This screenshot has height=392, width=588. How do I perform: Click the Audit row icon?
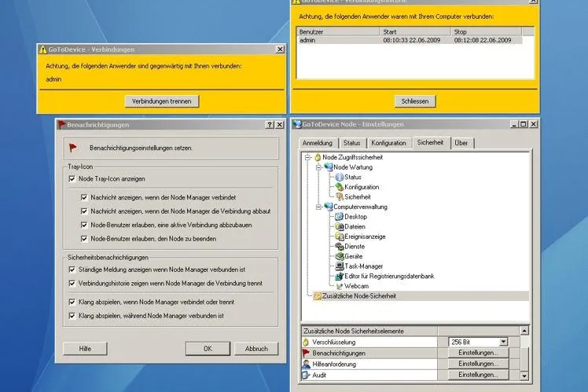pos(306,375)
